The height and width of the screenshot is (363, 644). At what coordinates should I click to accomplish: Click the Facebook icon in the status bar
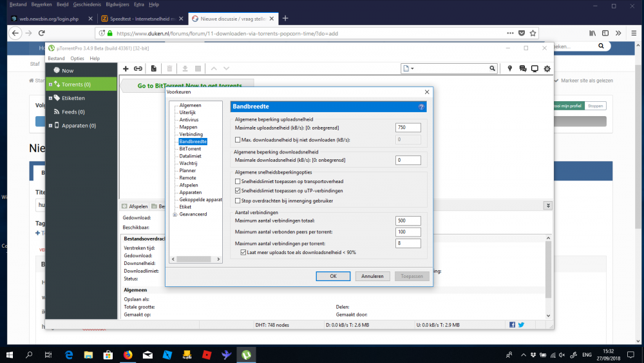click(513, 324)
